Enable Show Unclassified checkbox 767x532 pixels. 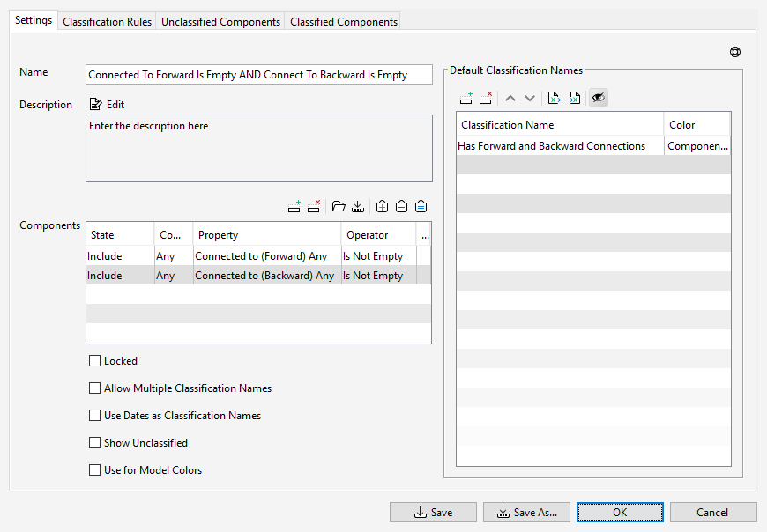click(94, 443)
